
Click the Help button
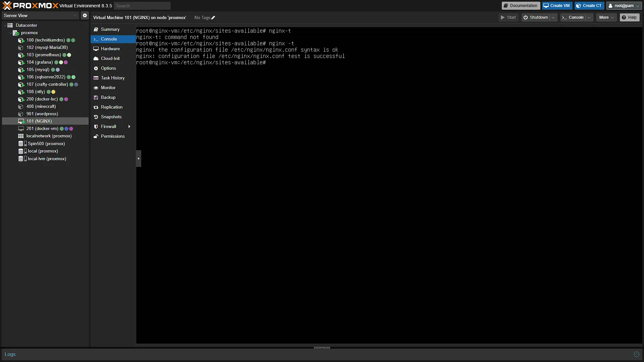click(629, 17)
